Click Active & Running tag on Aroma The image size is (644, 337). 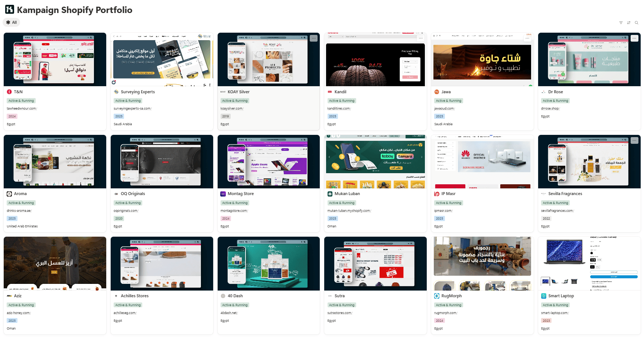click(21, 203)
